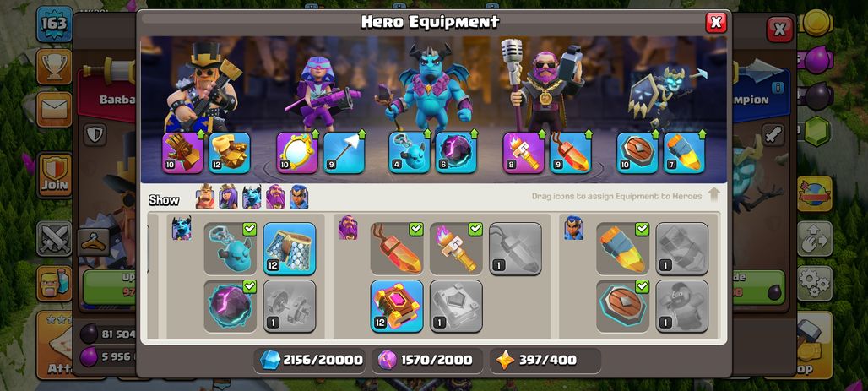
Task: Toggle Grand Warden filter in Show row
Action: click(x=275, y=197)
